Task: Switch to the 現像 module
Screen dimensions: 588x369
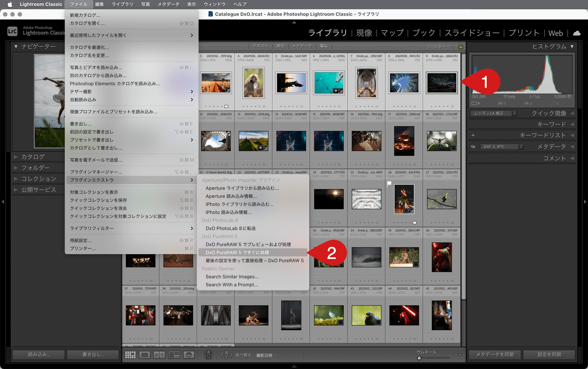Action: coord(364,33)
